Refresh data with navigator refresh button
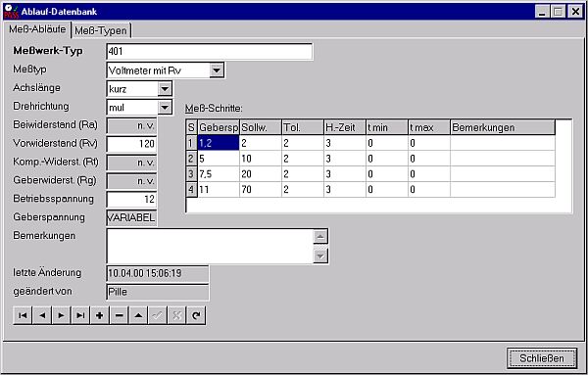 (x=196, y=316)
